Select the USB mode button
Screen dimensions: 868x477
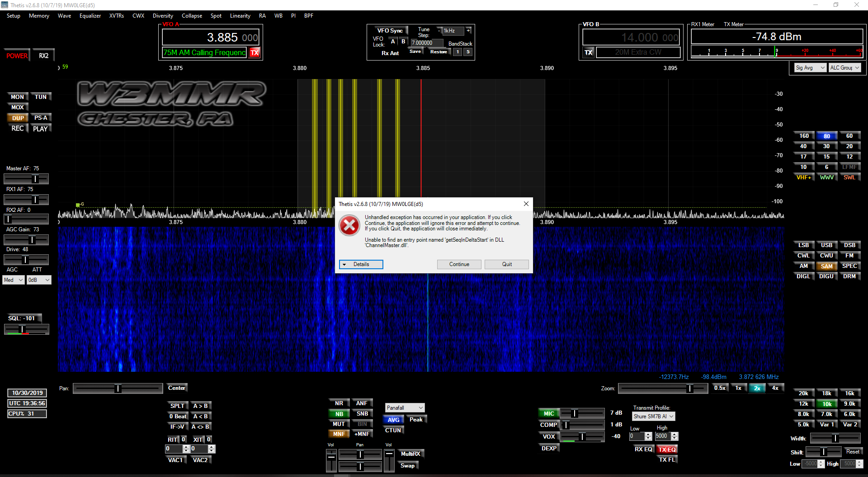pos(826,244)
